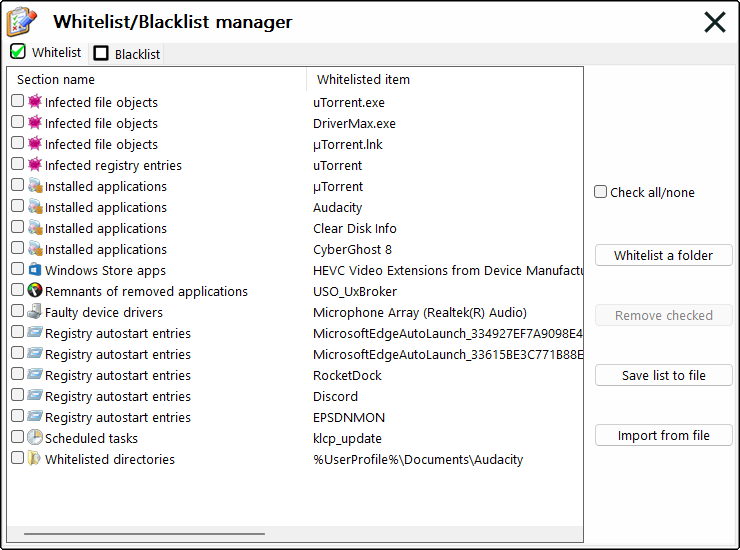Select the CyberGhost 8 item text

click(x=353, y=250)
